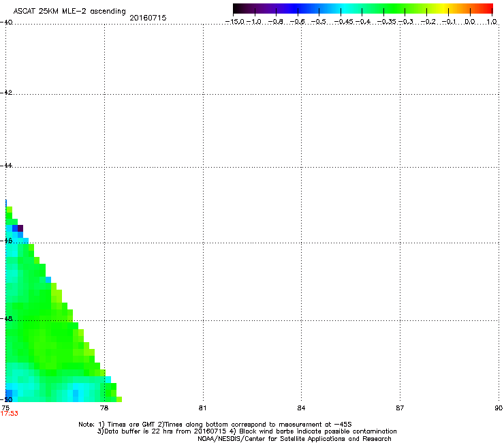The image size is (504, 443).
Task: Click the color bar gradient scale
Action: click(363, 9)
